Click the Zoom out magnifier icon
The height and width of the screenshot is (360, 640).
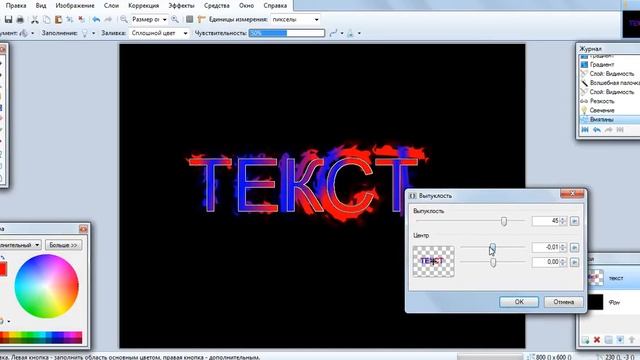point(123,19)
